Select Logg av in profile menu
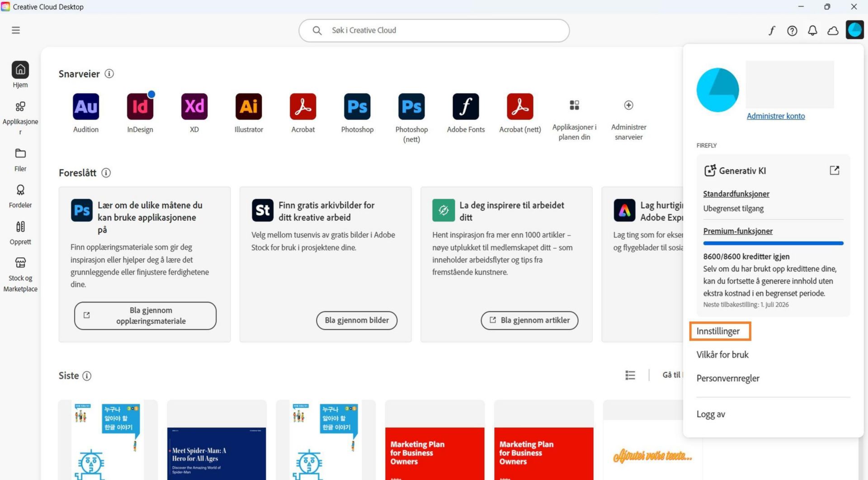Viewport: 868px width, 480px height. [711, 414]
